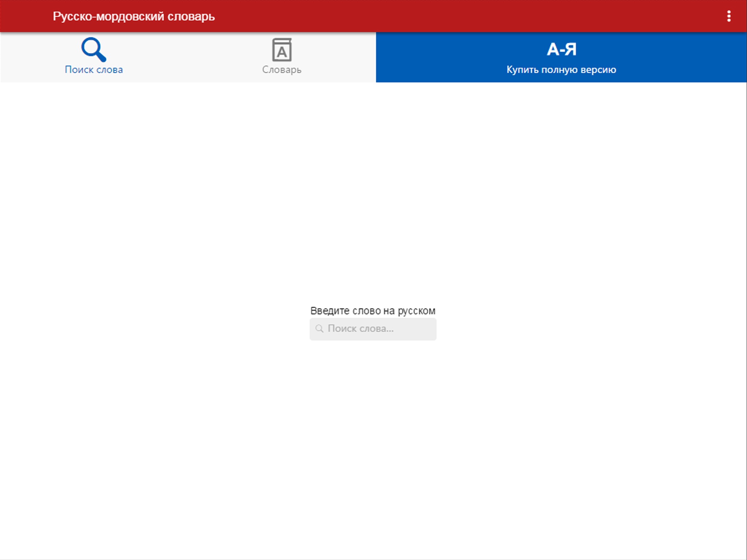Click the blue magnifying glass icon
The height and width of the screenshot is (560, 747).
pos(93,49)
